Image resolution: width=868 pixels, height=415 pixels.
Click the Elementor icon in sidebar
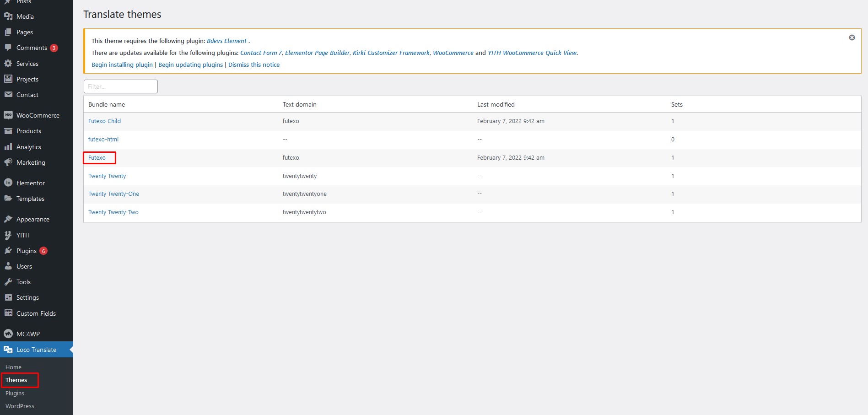8,183
